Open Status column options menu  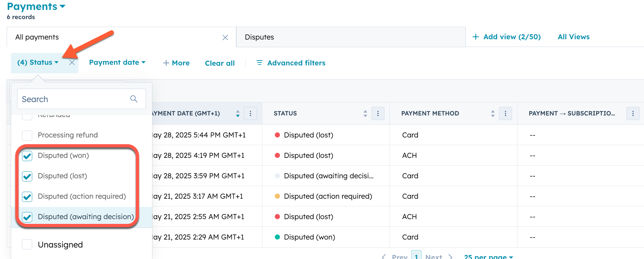click(x=378, y=114)
